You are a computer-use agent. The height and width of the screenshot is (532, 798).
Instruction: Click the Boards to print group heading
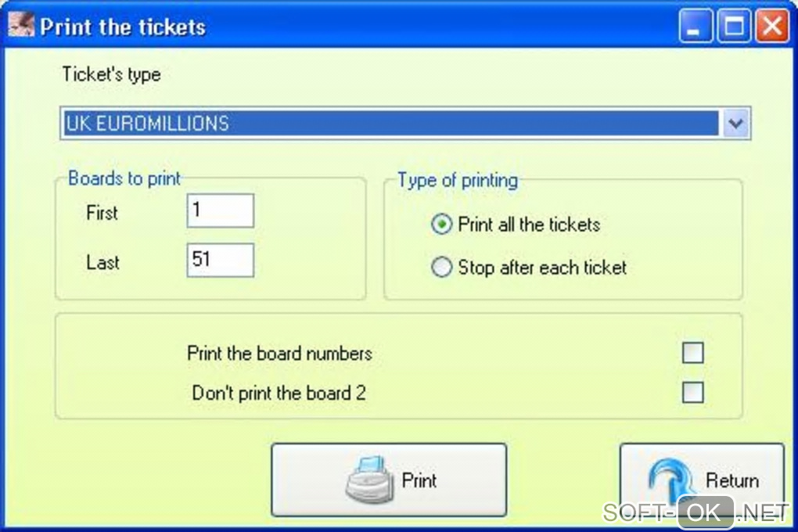tap(124, 178)
